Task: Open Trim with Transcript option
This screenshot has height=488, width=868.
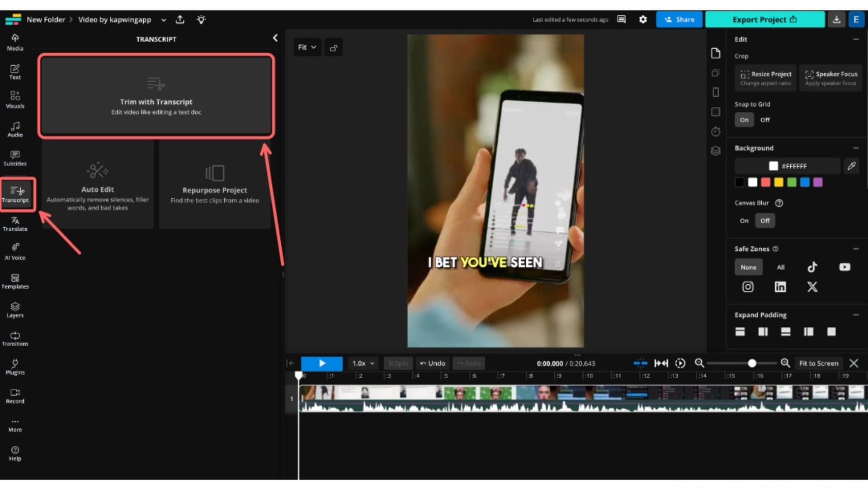Action: tap(156, 96)
